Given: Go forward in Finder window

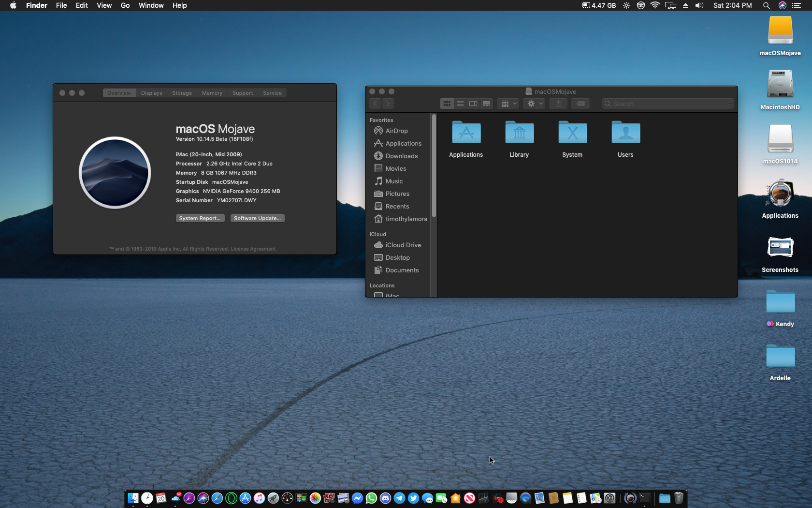Looking at the screenshot, I should [388, 104].
